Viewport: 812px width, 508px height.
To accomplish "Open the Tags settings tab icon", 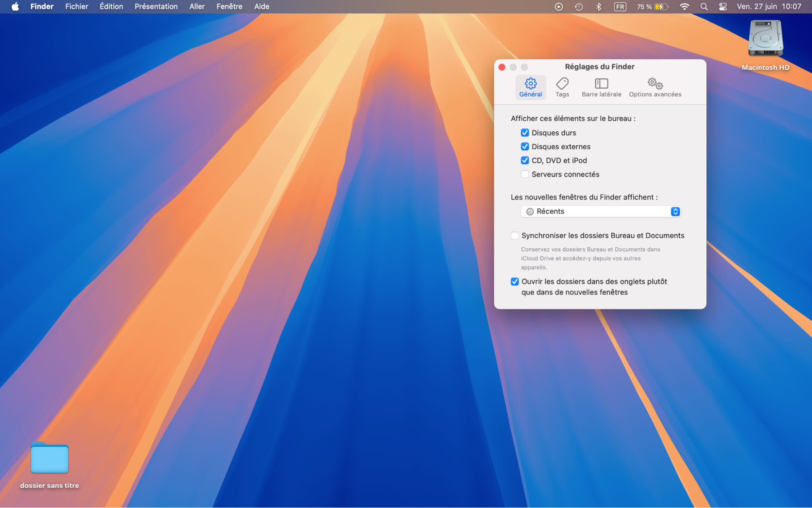I will 562,87.
